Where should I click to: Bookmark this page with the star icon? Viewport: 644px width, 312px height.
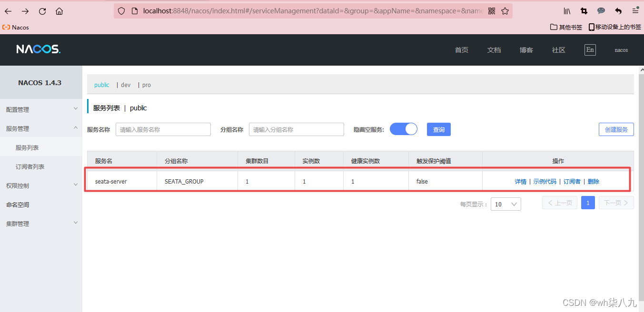(x=505, y=11)
